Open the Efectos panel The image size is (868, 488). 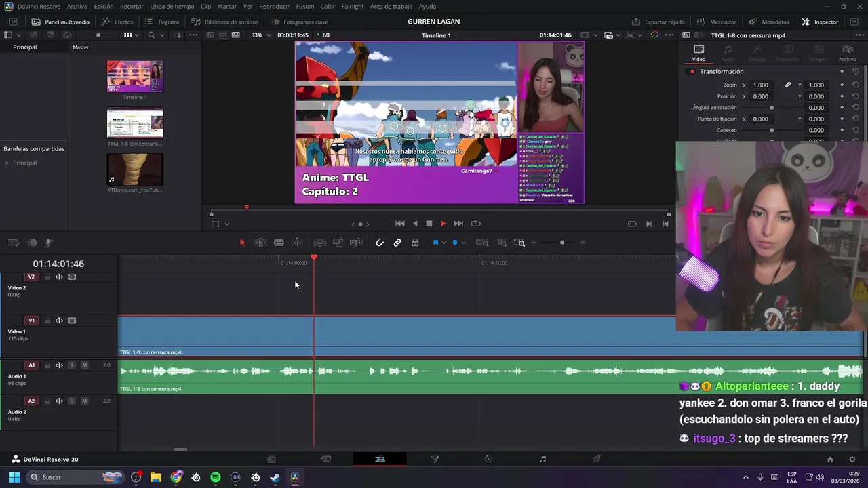[x=117, y=22]
